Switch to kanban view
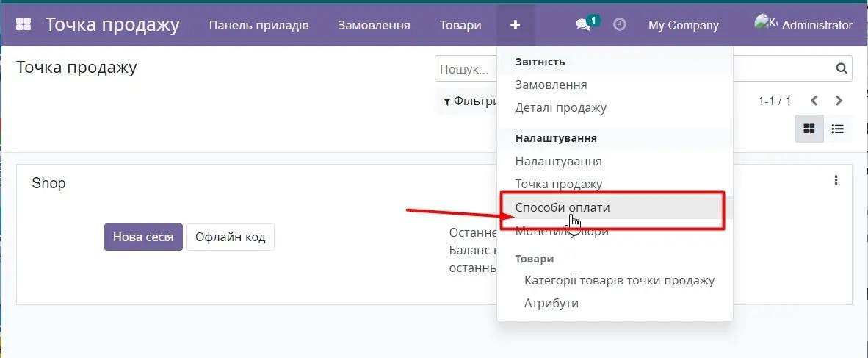This screenshot has height=358, width=868. (x=809, y=129)
